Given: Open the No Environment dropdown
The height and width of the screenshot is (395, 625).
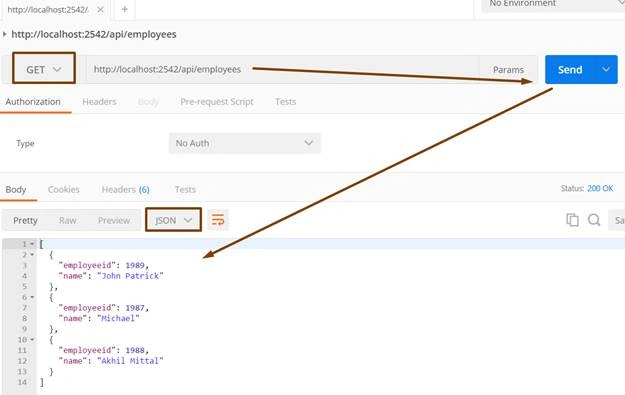Looking at the screenshot, I should coord(553,4).
